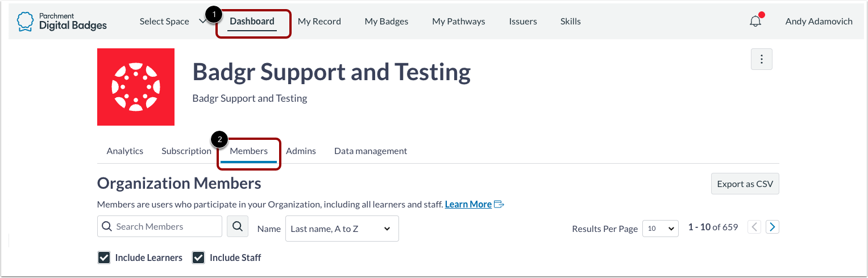Open My Badges in navigation
This screenshot has width=868, height=278.
[x=387, y=22]
